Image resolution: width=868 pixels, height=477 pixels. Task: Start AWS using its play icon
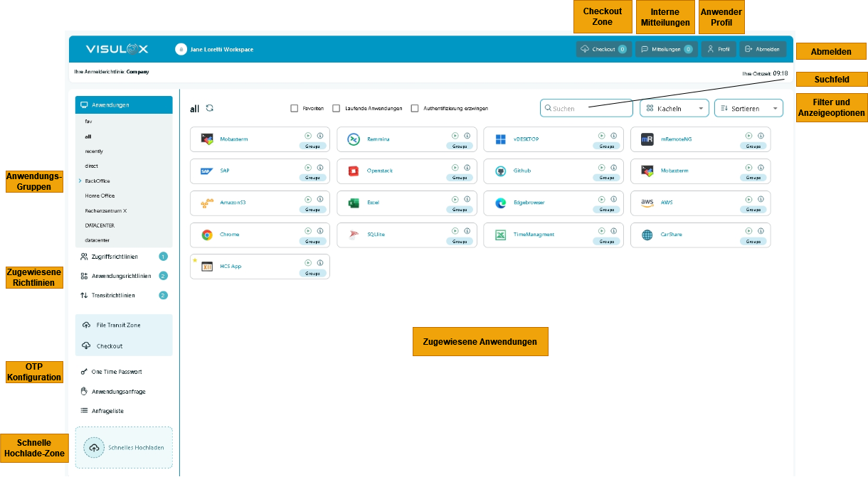[x=748, y=200]
